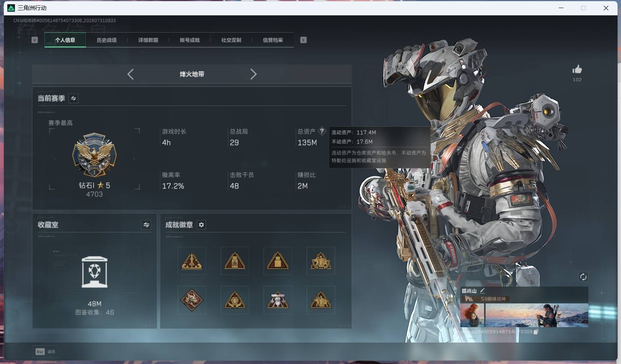Click the rank score 4703
The width and height of the screenshot is (621, 364).
[94, 194]
